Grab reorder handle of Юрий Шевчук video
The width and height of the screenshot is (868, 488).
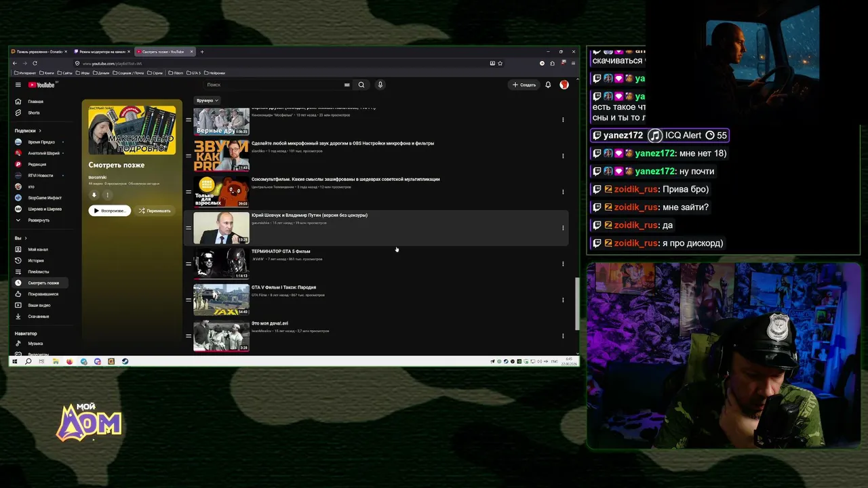(189, 228)
